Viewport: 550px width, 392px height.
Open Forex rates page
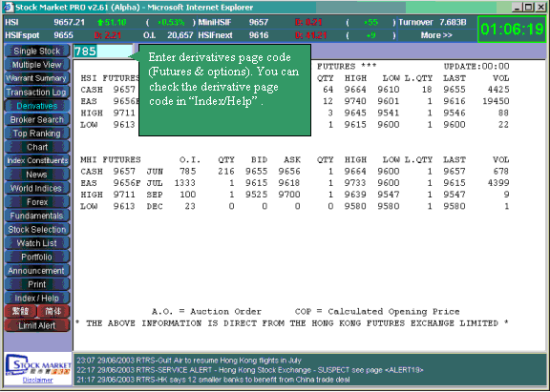(37, 202)
